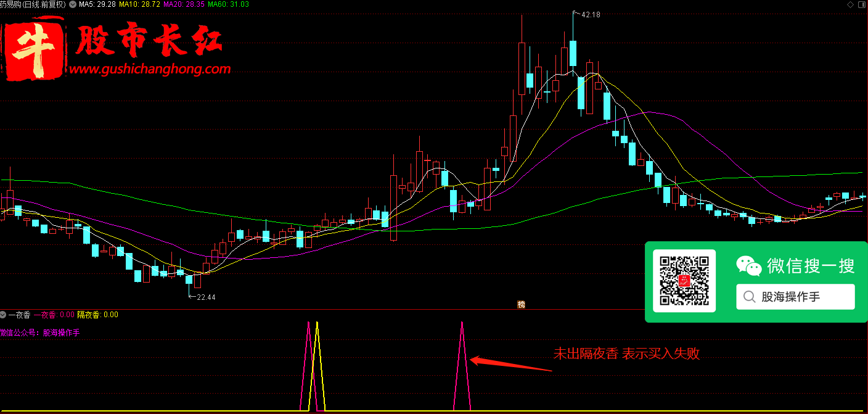Image resolution: width=868 pixels, height=414 pixels.
Task: Click the 微信搜一搜 heading text
Action: tap(811, 266)
